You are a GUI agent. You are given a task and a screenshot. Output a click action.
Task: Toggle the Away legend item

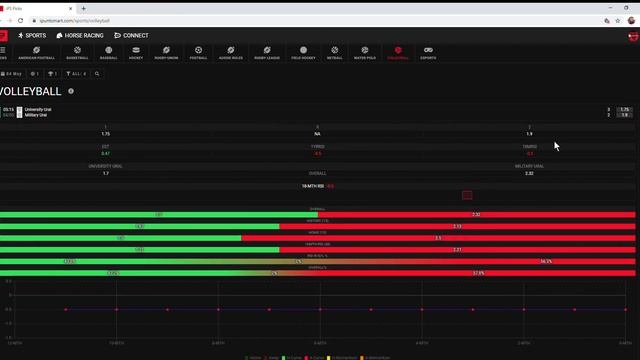coord(271,358)
